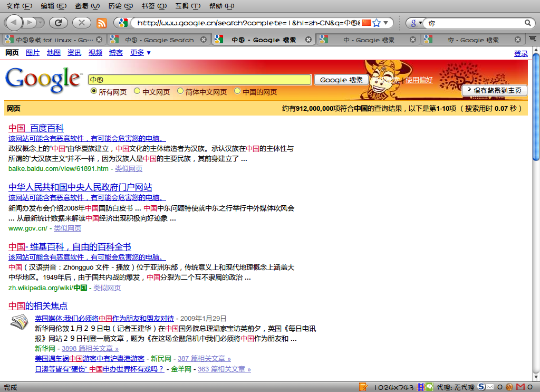The image size is (540, 392).
Task: Open the orange notepad icon in status bar
Action: pos(363,387)
